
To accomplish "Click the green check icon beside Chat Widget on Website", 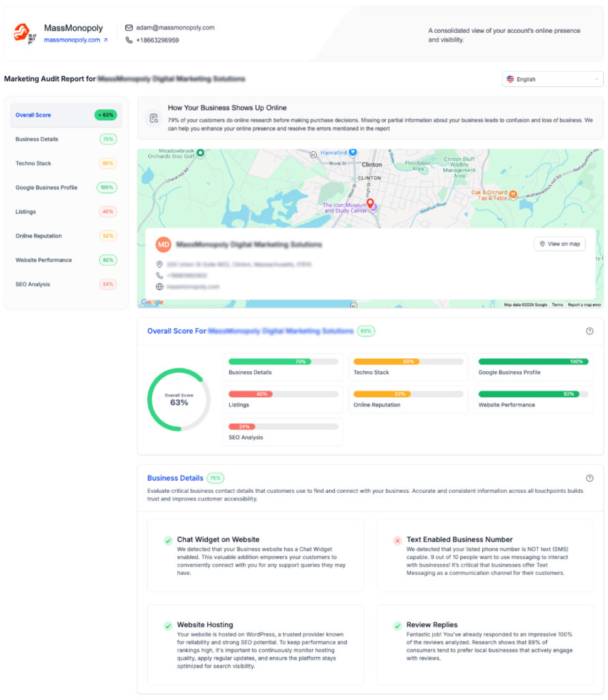I will click(168, 541).
